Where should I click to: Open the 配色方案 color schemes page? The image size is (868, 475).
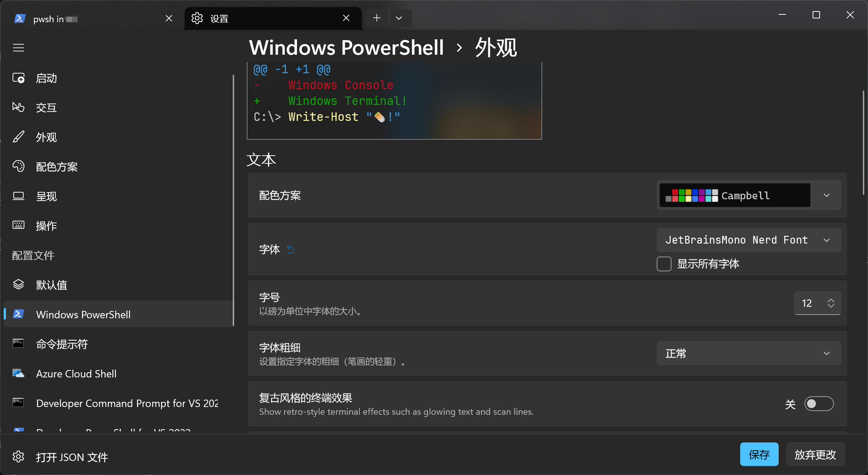57,167
